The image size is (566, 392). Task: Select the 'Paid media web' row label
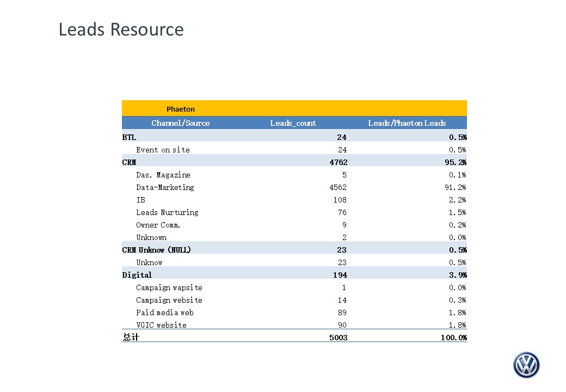coord(164,313)
